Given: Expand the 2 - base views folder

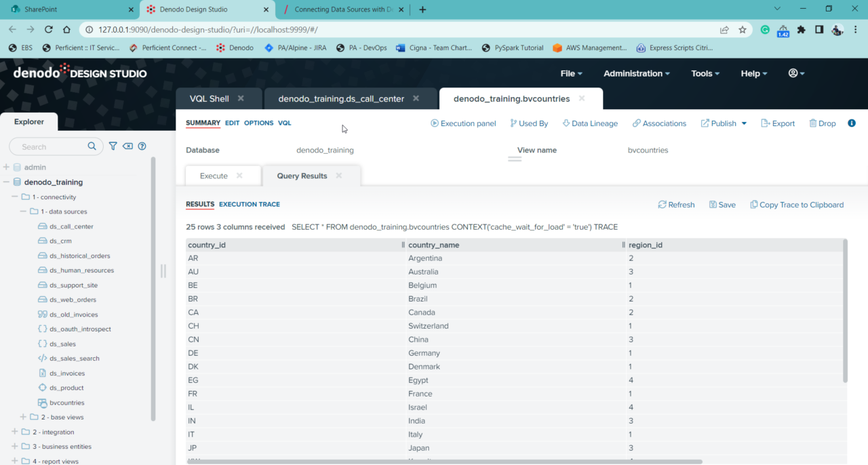Looking at the screenshot, I should click(x=24, y=417).
